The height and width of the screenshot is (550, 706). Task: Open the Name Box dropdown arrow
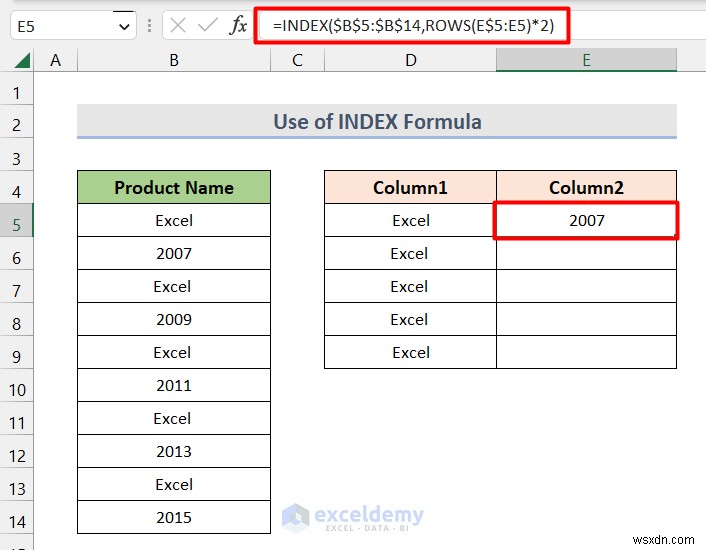tap(124, 27)
